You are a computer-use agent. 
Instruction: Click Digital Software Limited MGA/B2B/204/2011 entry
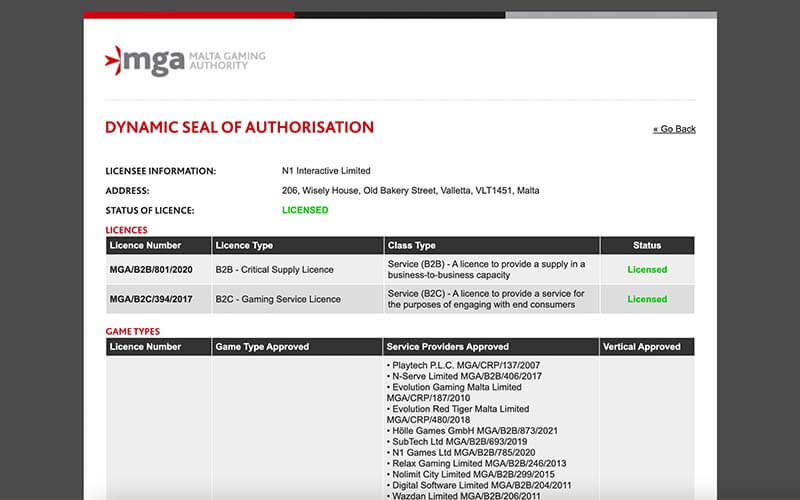click(479, 485)
